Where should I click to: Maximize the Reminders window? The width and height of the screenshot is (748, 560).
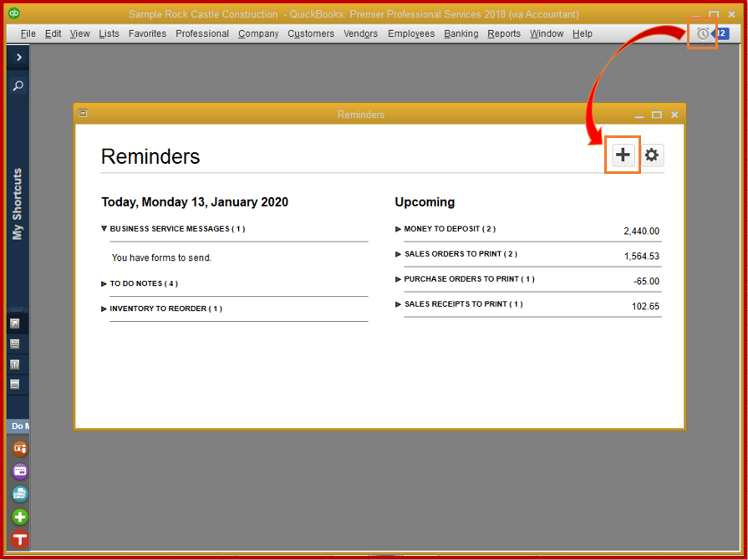pyautogui.click(x=657, y=115)
